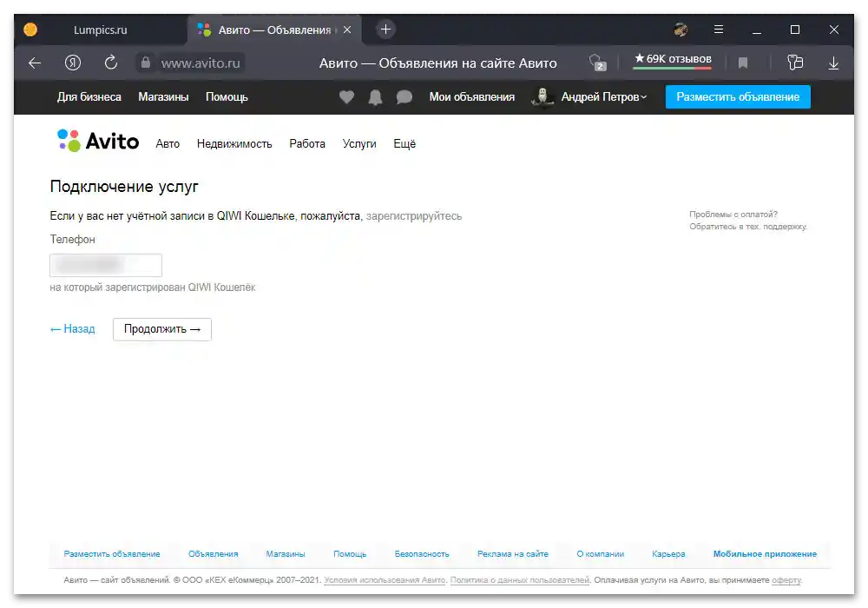Click the www.avito.ru address field
Screen dimensions: 868x608
(x=201, y=63)
